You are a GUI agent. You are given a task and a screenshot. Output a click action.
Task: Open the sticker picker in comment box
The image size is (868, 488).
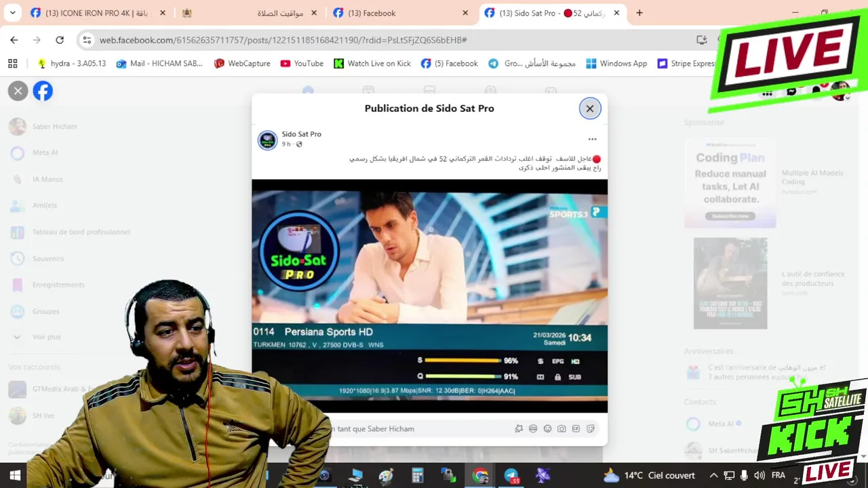click(x=590, y=429)
